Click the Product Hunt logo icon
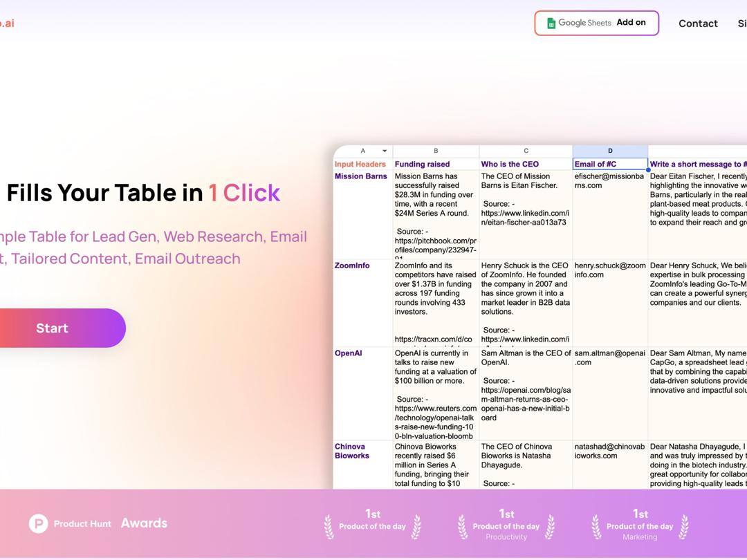The width and height of the screenshot is (747, 560). [39, 524]
